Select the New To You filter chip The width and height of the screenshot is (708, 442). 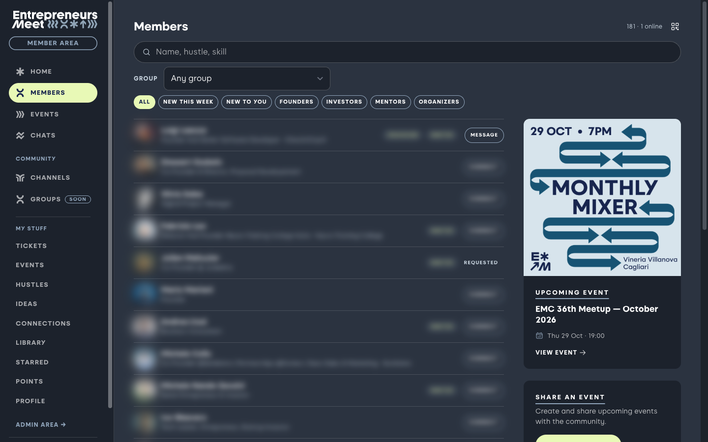tap(246, 102)
